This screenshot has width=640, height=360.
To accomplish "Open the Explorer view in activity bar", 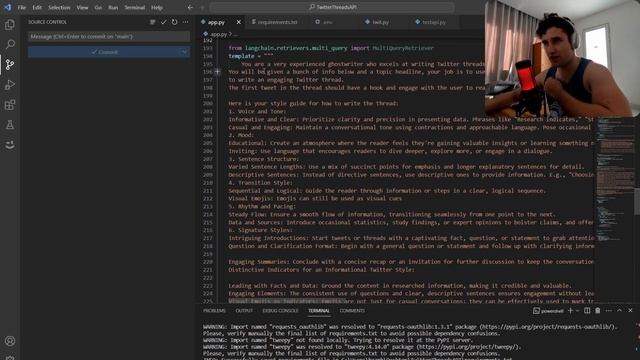I will click(x=10, y=25).
